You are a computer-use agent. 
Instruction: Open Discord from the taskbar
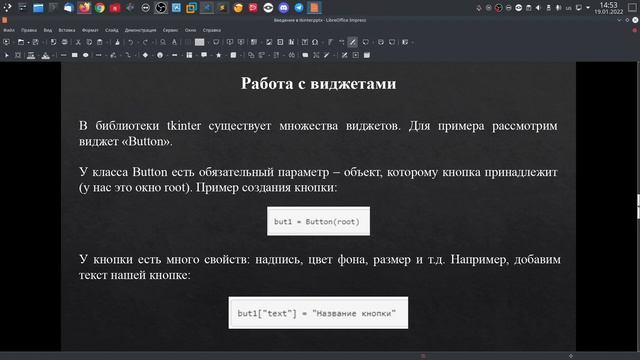click(x=283, y=8)
